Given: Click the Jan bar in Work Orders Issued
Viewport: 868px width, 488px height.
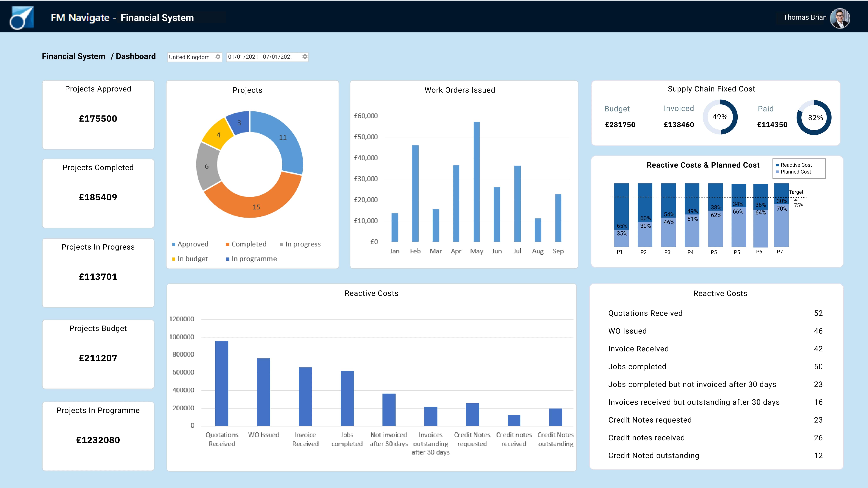Looking at the screenshot, I should 395,228.
